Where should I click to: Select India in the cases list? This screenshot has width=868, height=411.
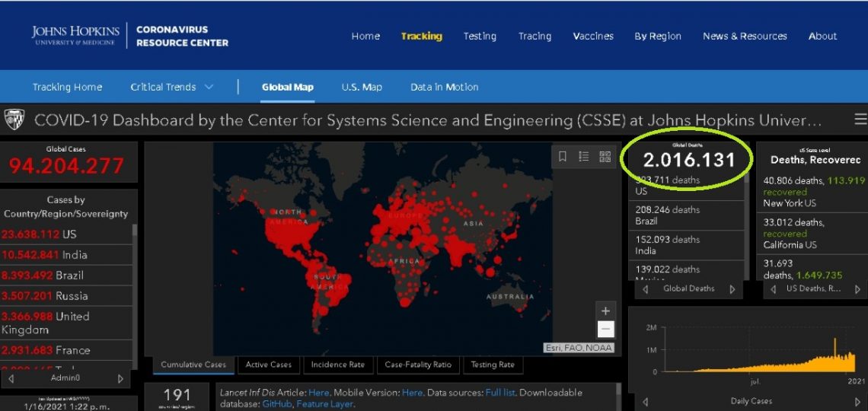(66, 254)
